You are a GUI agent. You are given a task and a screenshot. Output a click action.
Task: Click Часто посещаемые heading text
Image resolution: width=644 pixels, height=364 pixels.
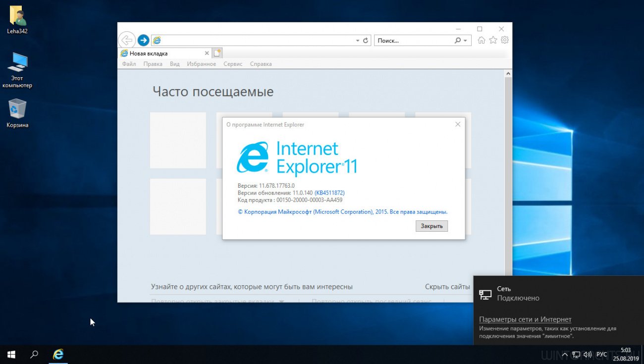pyautogui.click(x=213, y=92)
